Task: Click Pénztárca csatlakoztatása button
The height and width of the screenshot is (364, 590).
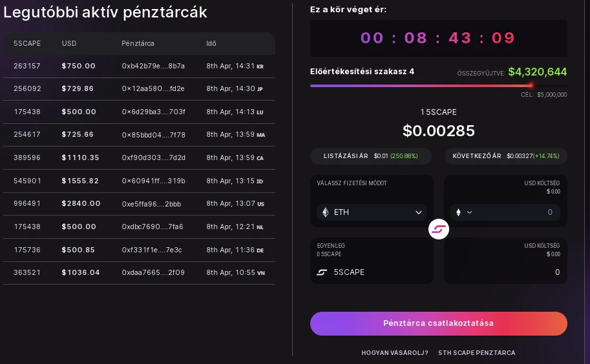Action: pos(438,323)
